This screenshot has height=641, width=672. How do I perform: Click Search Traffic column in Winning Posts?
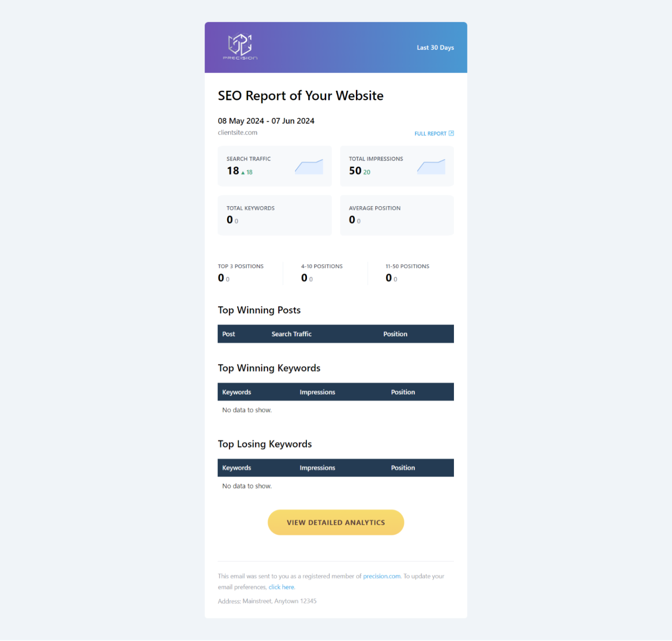[292, 334]
